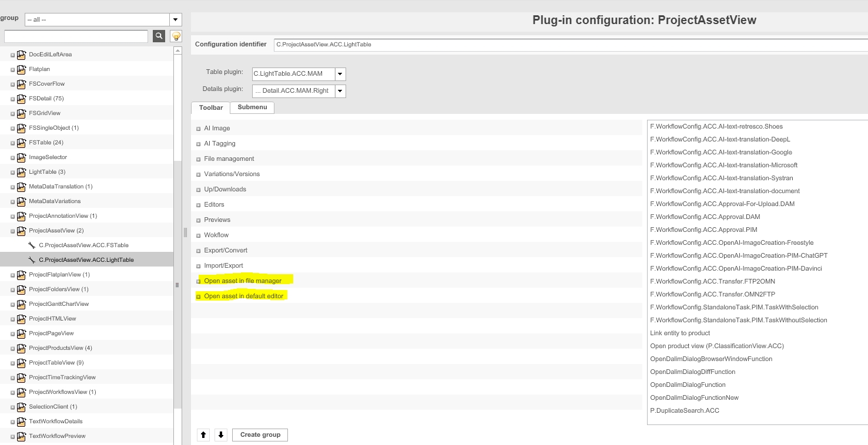Click the search magnifier icon
Image resolution: width=868 pixels, height=445 pixels.
tap(159, 36)
